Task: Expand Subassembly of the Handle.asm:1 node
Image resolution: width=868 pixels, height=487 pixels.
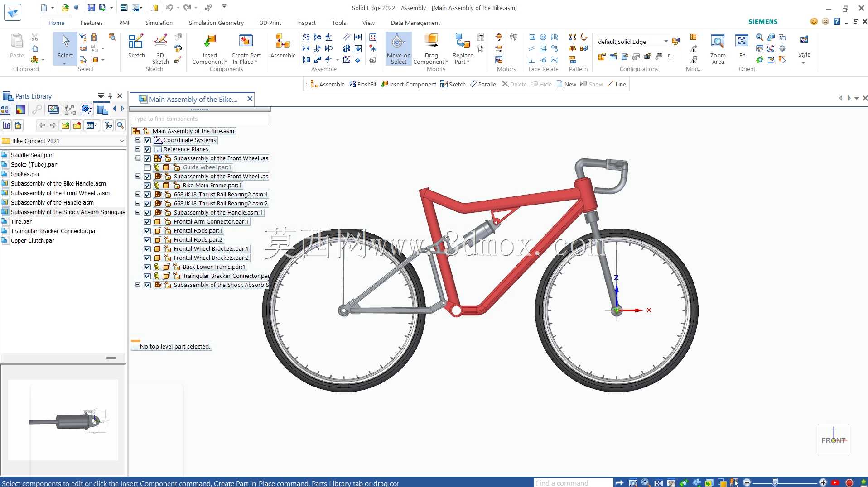Action: click(x=138, y=213)
